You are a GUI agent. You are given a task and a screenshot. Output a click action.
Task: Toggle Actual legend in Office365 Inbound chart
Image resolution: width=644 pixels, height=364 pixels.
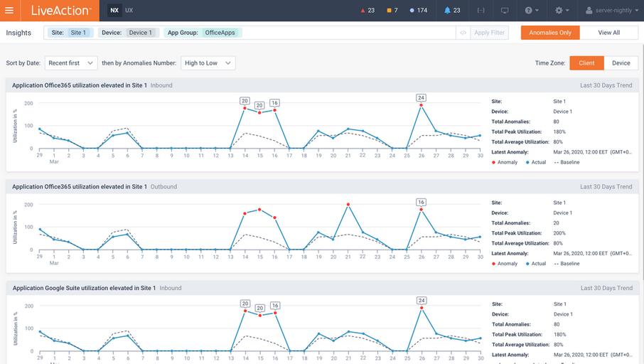tap(535, 162)
